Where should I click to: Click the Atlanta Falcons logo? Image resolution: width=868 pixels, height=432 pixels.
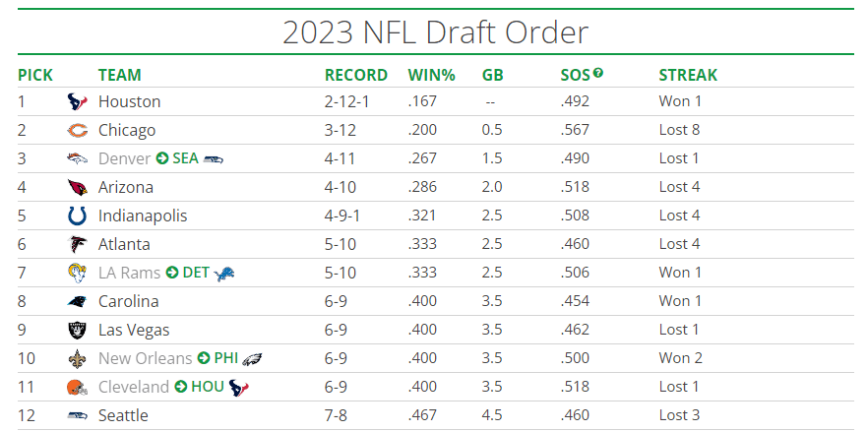point(77,244)
